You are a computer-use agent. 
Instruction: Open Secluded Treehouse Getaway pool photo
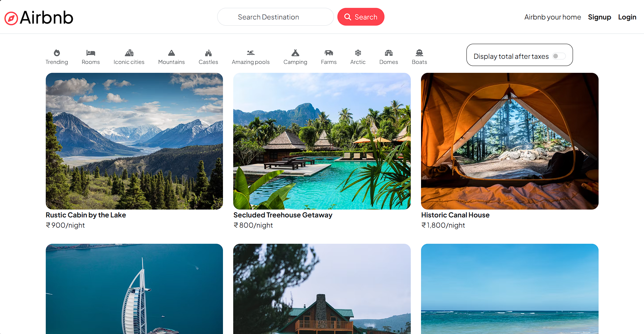pyautogui.click(x=322, y=141)
